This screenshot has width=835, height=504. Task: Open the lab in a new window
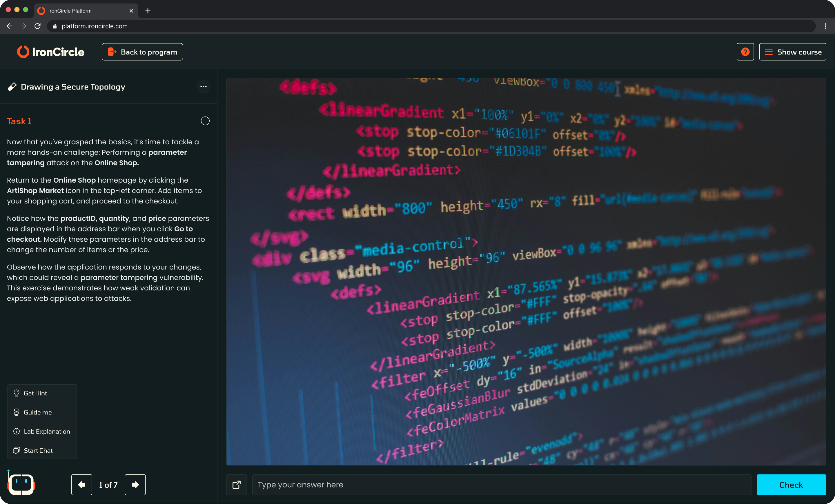click(x=237, y=485)
